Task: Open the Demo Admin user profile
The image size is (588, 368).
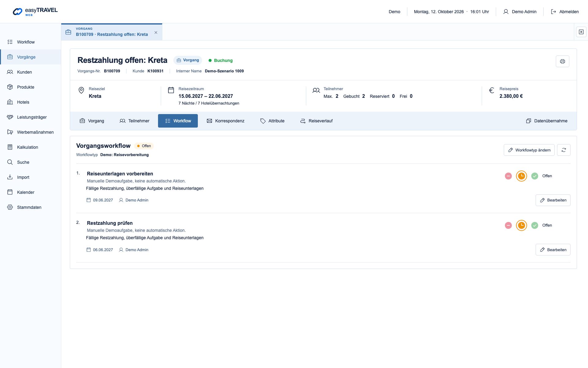Action: click(x=520, y=12)
